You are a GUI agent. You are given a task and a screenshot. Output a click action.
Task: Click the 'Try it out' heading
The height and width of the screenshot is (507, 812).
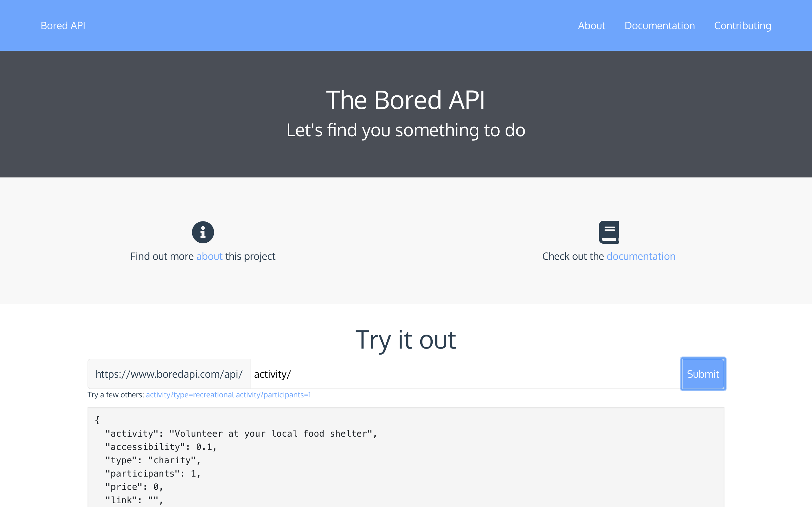point(405,340)
